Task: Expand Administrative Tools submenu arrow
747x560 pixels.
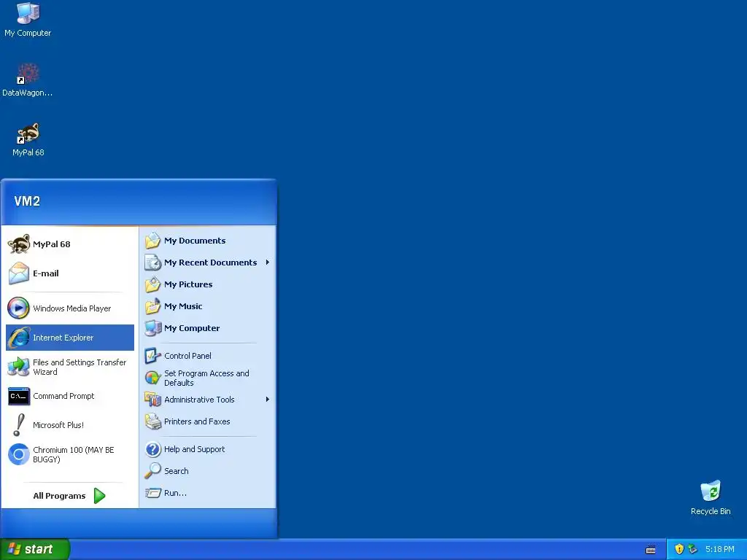Action: (268, 400)
